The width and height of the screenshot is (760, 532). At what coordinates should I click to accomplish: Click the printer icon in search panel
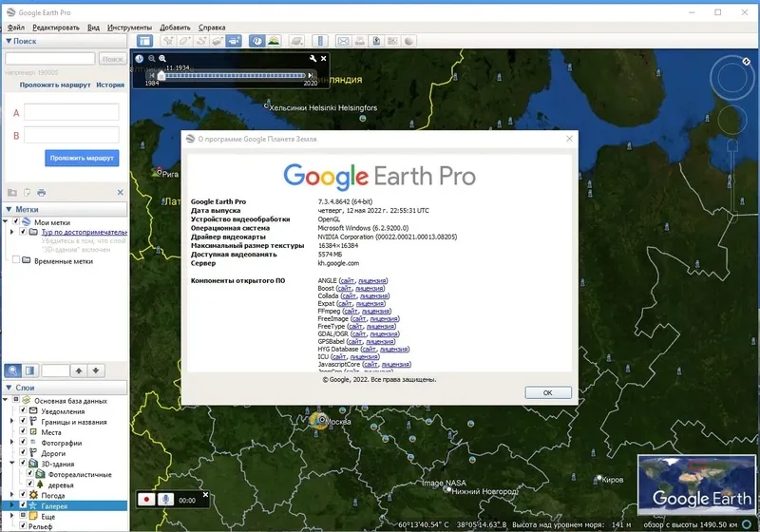pos(42,192)
